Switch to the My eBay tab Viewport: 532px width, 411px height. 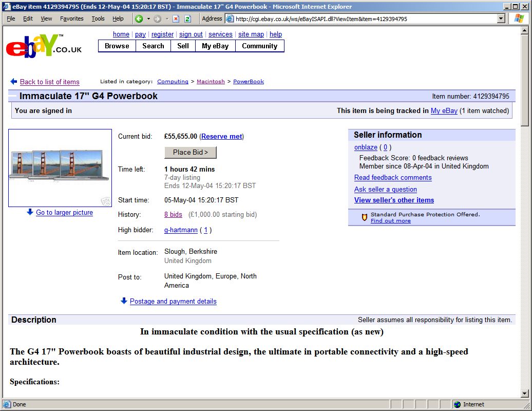click(215, 46)
